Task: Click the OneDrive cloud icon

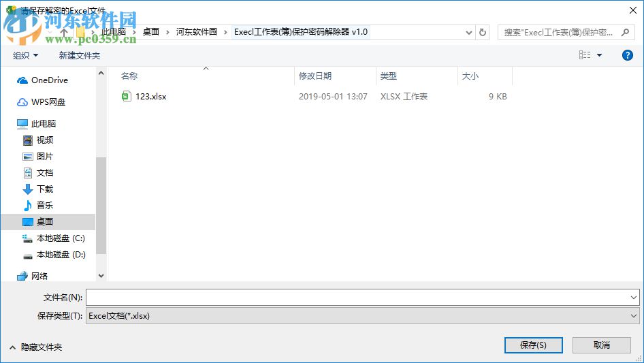Action: pyautogui.click(x=22, y=80)
